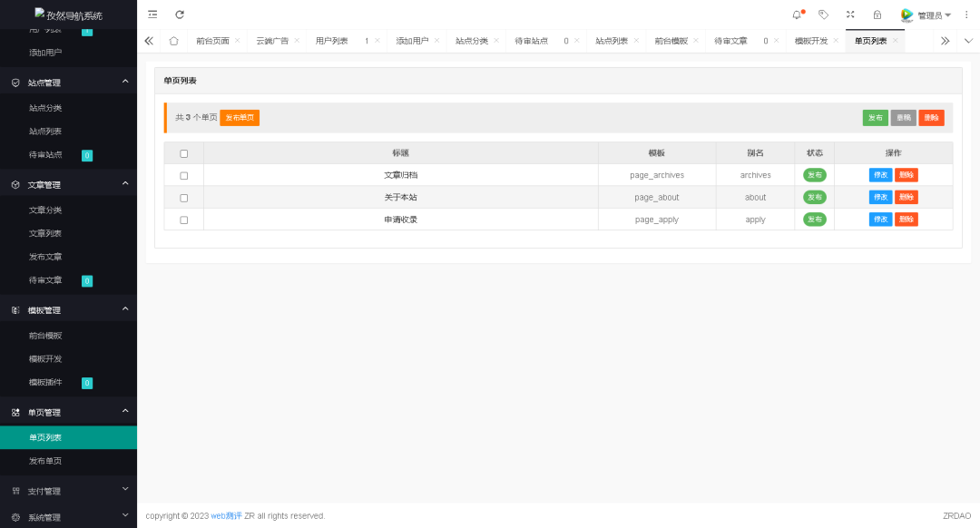Image resolution: width=980 pixels, height=528 pixels.
Task: Expand the 支付管理 sidebar section
Action: coord(68,491)
